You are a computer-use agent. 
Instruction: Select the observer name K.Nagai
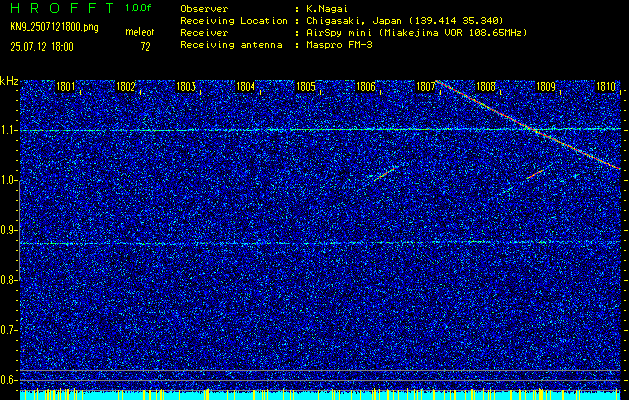coord(325,8)
